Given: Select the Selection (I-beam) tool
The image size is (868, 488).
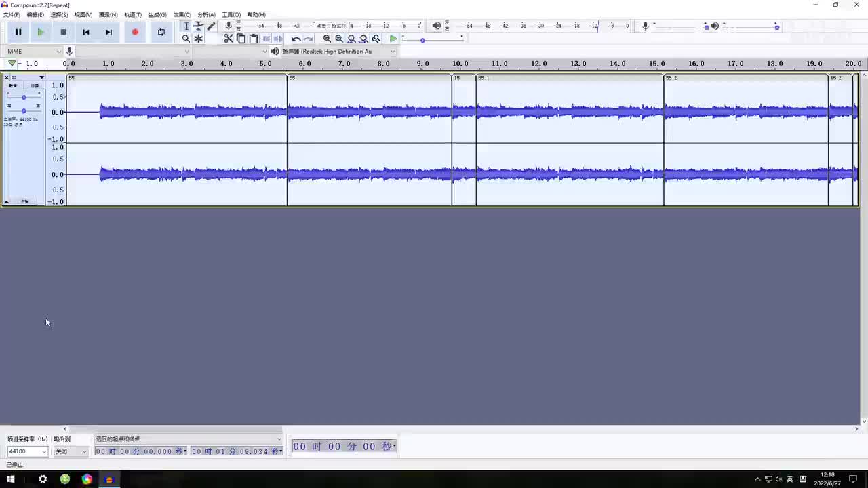Looking at the screenshot, I should pyautogui.click(x=186, y=26).
